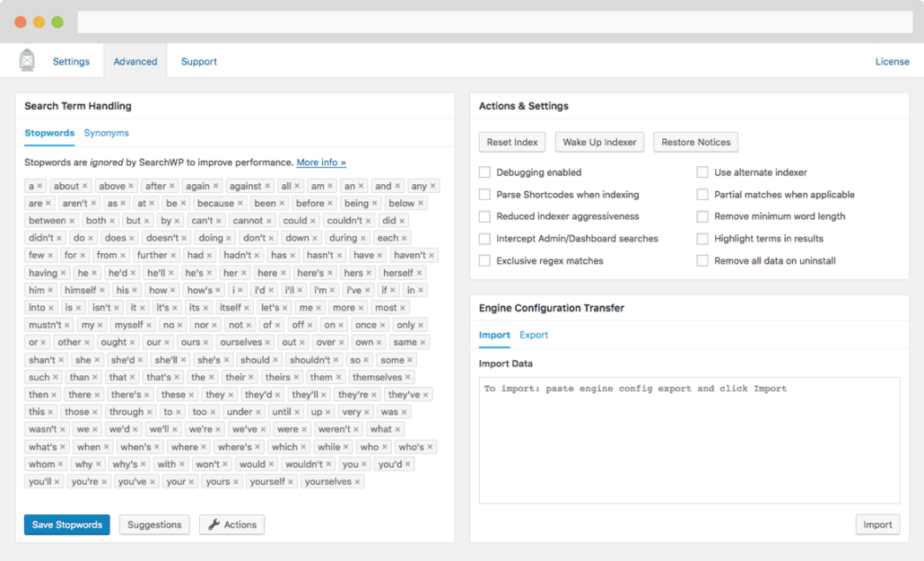
Task: Open stopword Suggestions
Action: click(154, 524)
